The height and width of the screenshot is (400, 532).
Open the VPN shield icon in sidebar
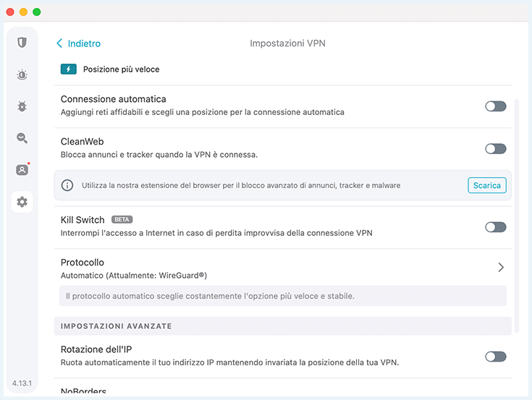22,43
